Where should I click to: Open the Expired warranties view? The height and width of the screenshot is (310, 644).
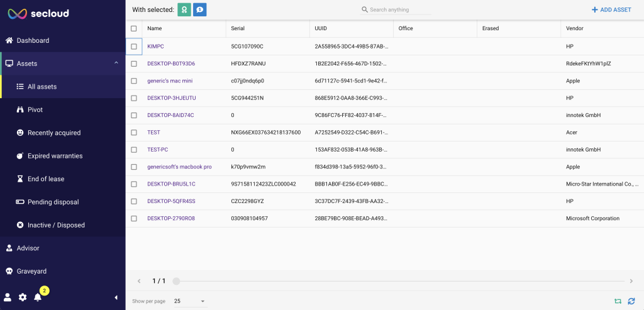click(55, 156)
